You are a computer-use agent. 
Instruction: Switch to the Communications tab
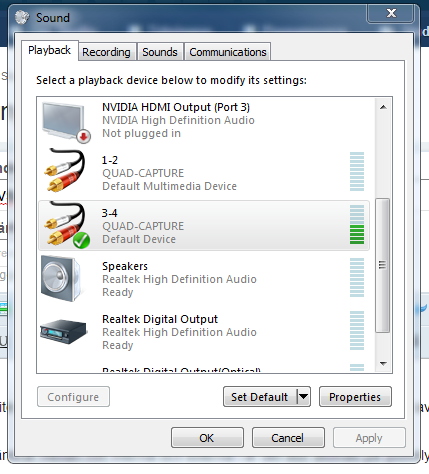(228, 52)
